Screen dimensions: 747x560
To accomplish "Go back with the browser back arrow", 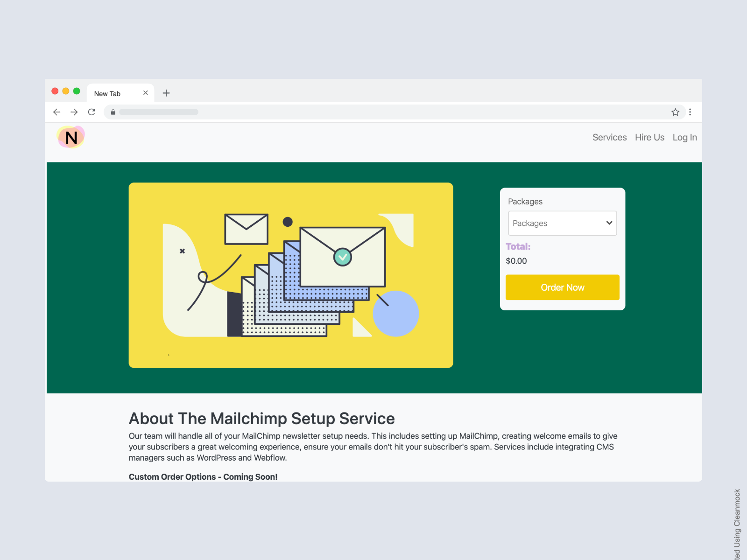I will coord(57,112).
